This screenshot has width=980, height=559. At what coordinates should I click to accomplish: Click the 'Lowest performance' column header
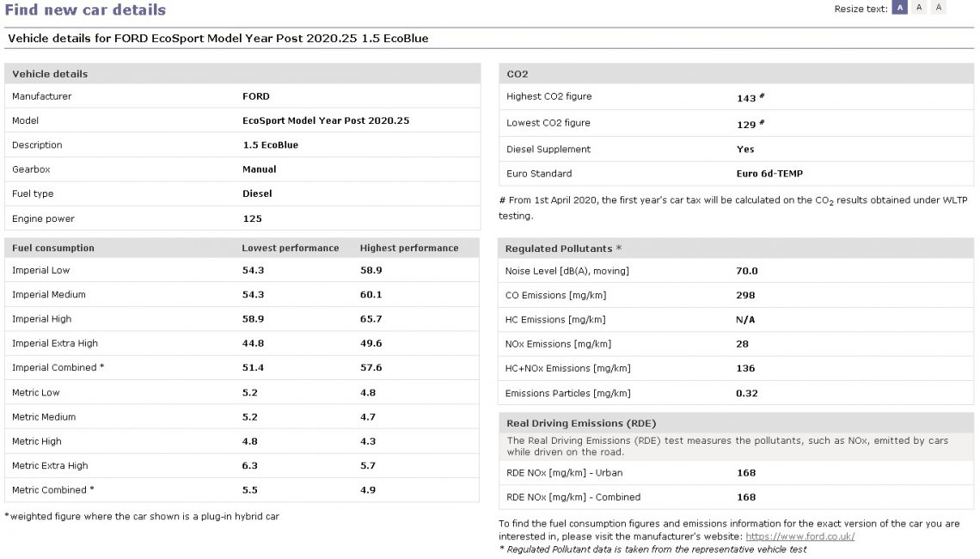point(291,248)
